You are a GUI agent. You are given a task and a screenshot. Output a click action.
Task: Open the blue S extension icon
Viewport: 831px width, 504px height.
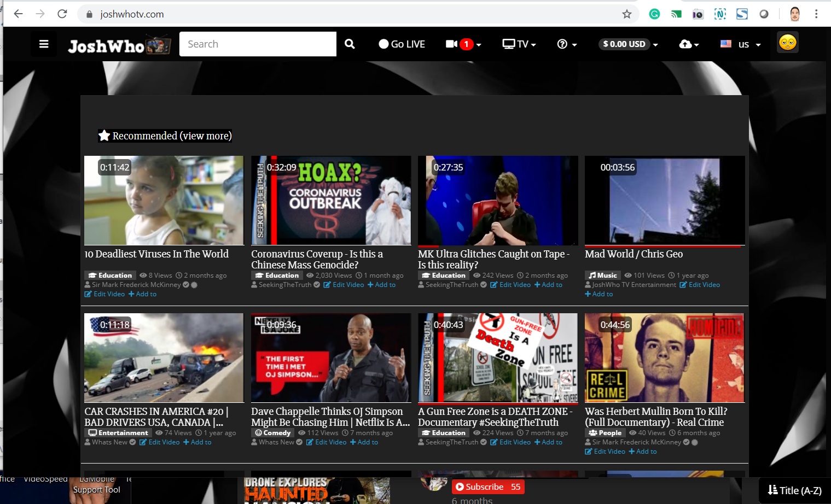(742, 14)
